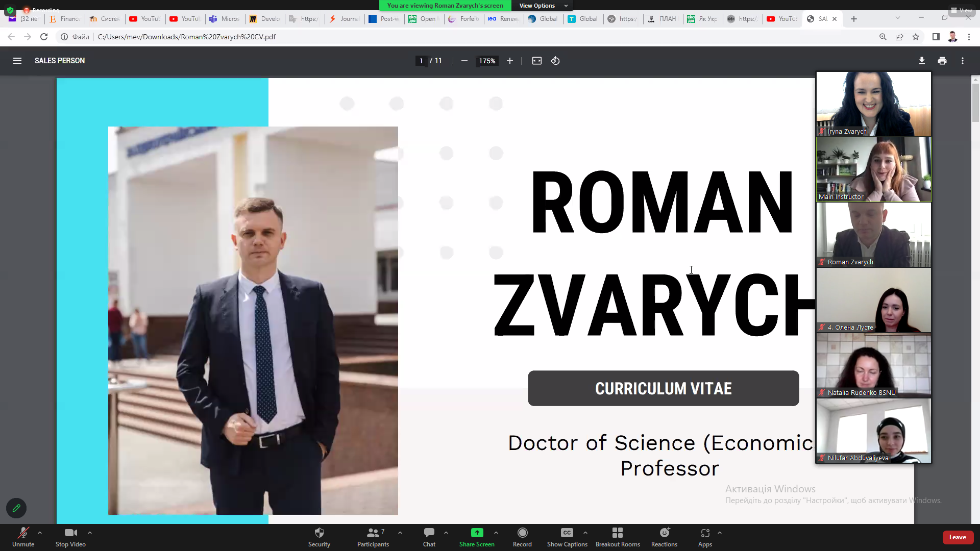Show Captions toggle in Zoom toolbar
980x551 pixels.
pos(567,537)
